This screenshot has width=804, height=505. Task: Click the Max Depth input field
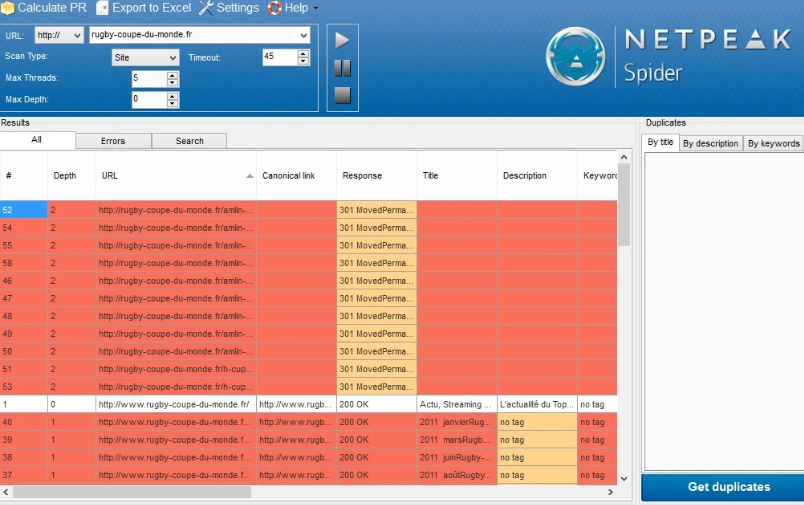pos(149,99)
